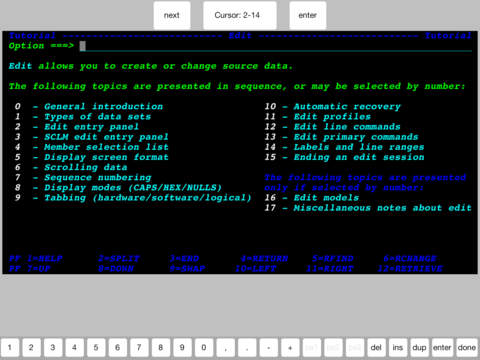Tap the period key in bottom key row
Viewport: 480px width, 360px height.
click(x=247, y=348)
